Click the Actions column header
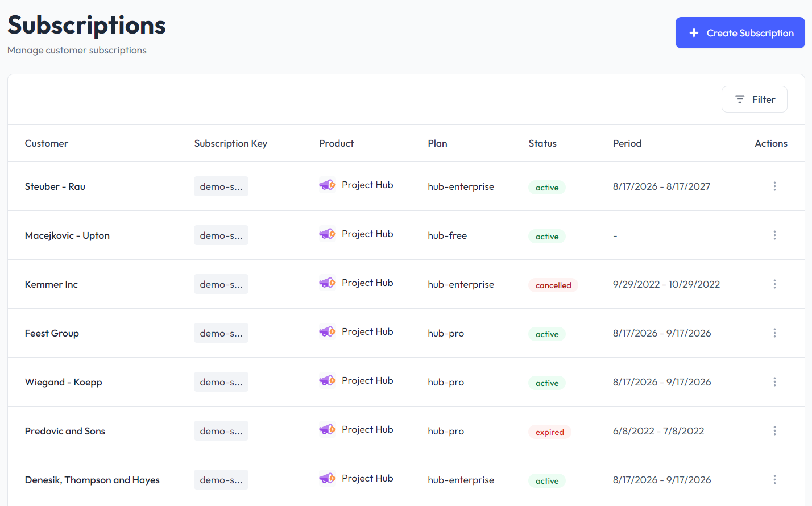This screenshot has width=812, height=506. pos(771,143)
